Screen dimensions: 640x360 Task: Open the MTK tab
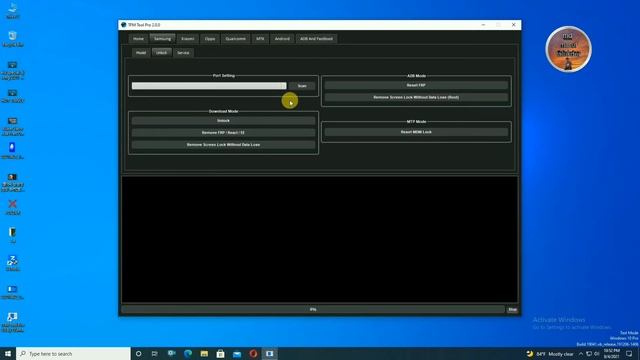coord(260,39)
